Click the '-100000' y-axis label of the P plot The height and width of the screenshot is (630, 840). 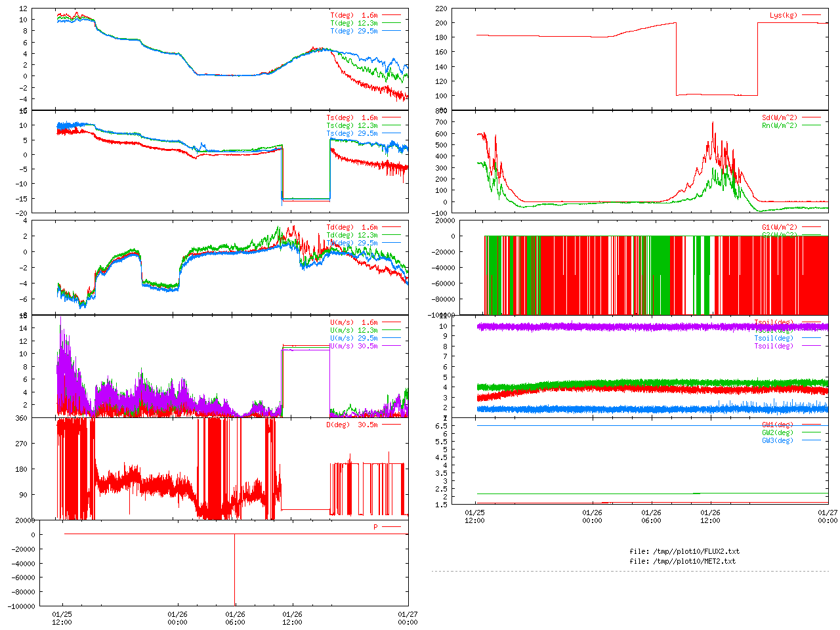(x=22, y=606)
